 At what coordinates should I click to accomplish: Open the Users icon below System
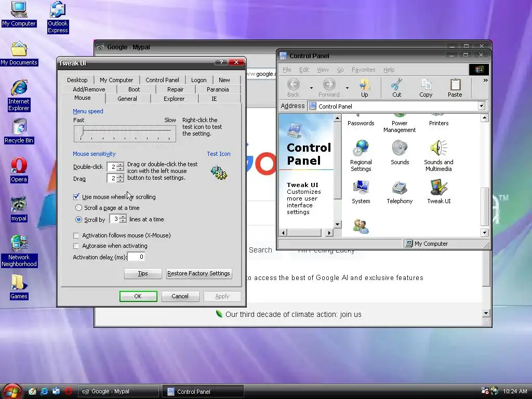coord(361,227)
